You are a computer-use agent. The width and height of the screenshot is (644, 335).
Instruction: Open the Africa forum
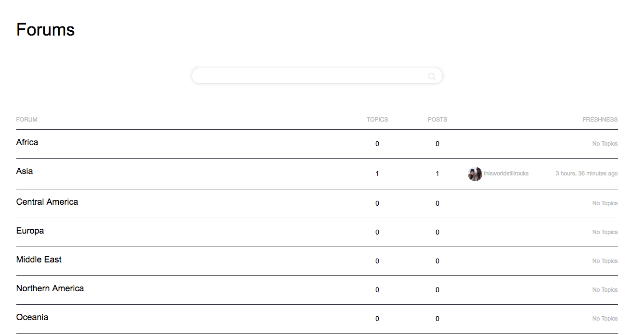27,142
